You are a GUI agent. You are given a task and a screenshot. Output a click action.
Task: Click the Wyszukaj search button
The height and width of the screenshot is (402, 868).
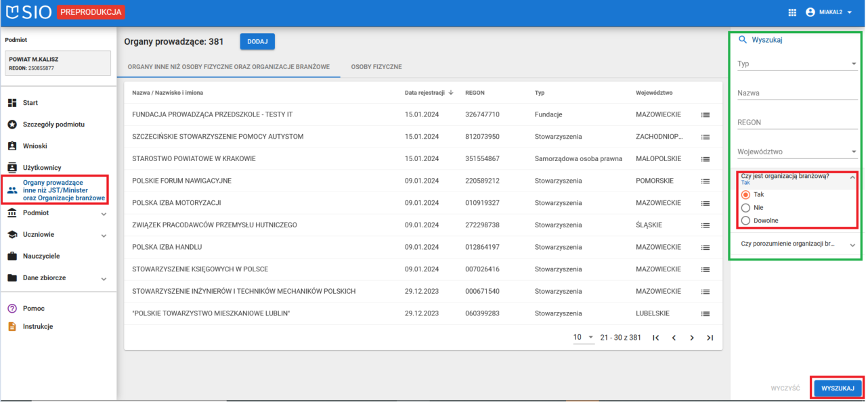point(838,388)
